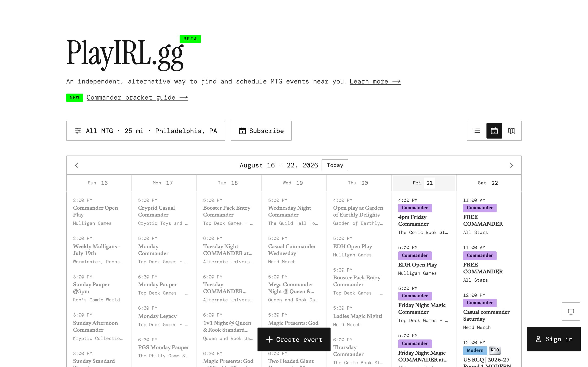Image resolution: width=588 pixels, height=367 pixels.
Task: Click the RCQ tag badge
Action: (x=495, y=350)
